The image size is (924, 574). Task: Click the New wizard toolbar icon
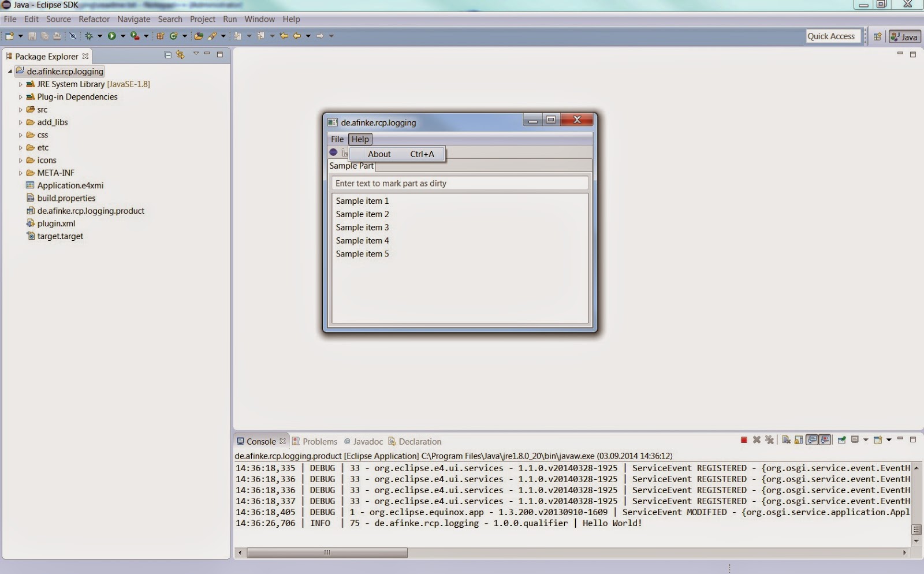(x=9, y=36)
